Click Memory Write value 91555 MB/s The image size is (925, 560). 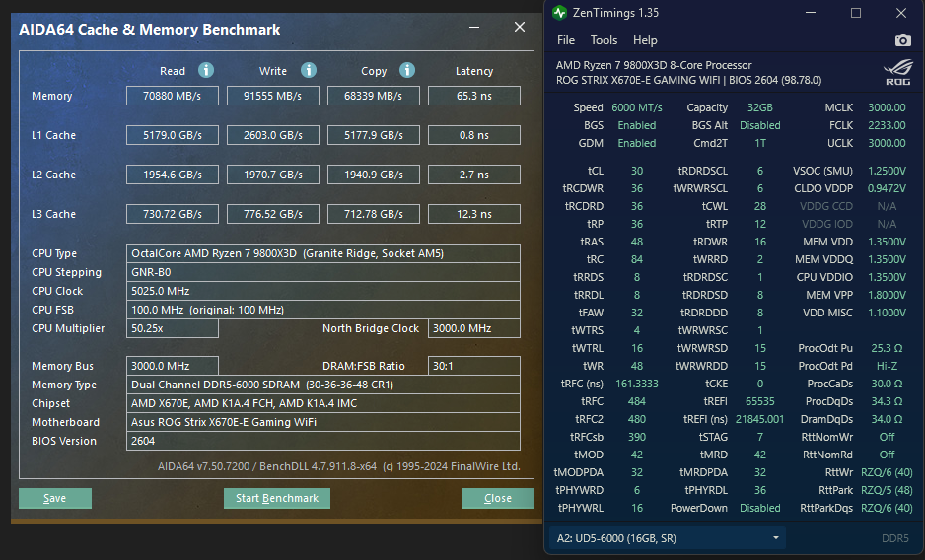tap(272, 96)
